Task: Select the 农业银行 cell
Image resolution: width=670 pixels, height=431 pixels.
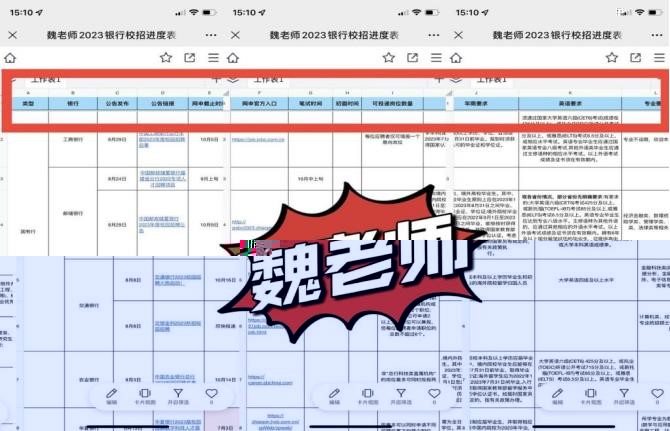Action: coord(89,379)
